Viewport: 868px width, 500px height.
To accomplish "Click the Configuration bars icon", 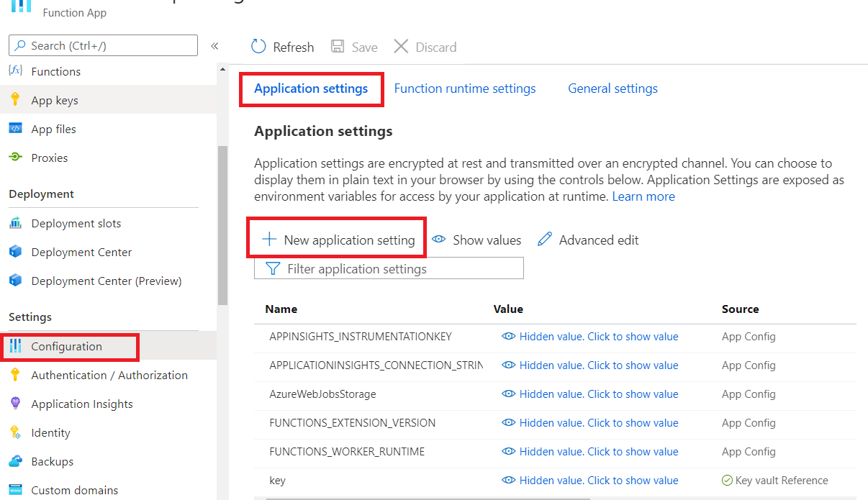I will [x=15, y=346].
